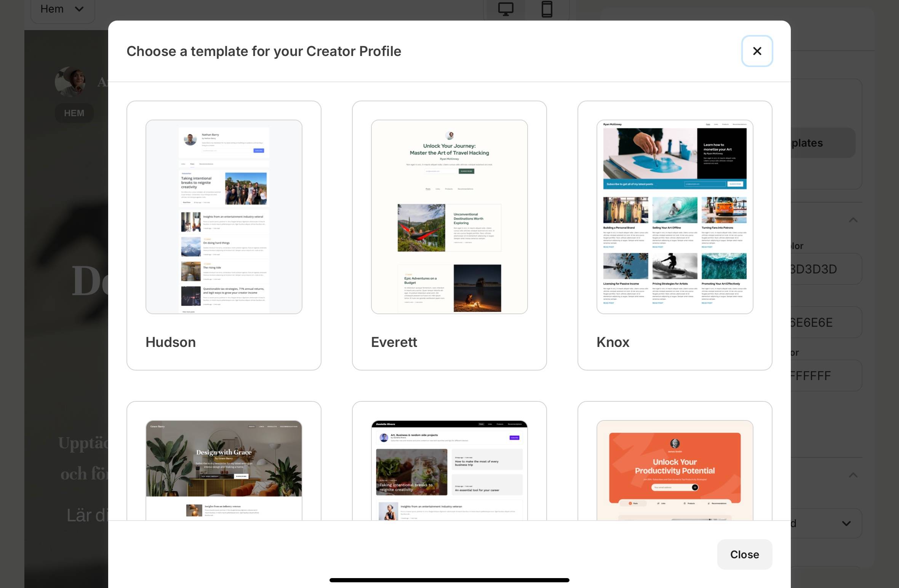This screenshot has height=588, width=899.
Task: Collapse the lower sidebar section chevron
Action: (853, 475)
